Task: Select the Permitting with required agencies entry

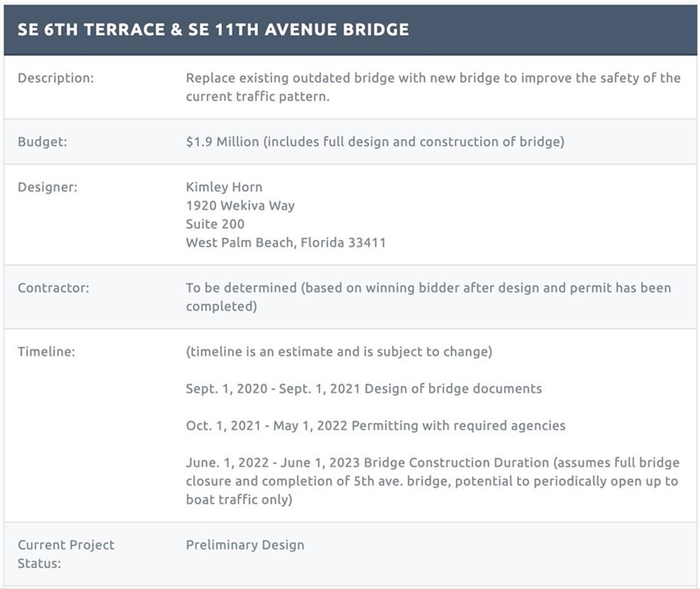Action: pyautogui.click(x=375, y=426)
